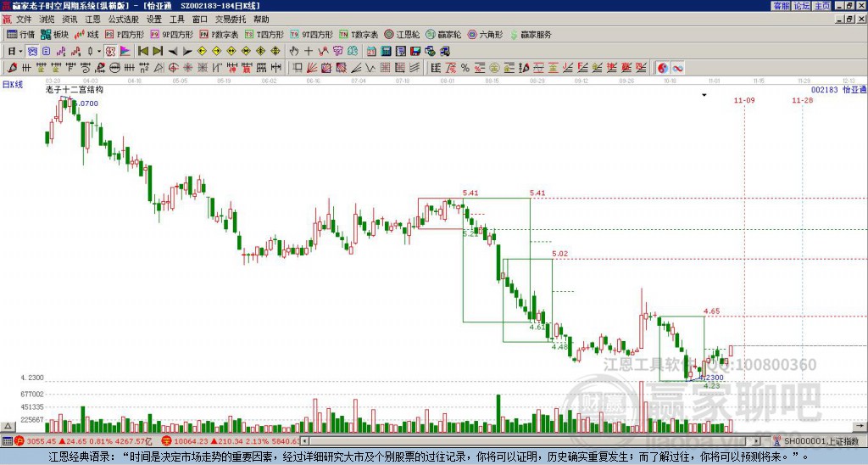Open the 江恩 menu
Image resolution: width=868 pixels, height=465 pixels.
[92, 20]
